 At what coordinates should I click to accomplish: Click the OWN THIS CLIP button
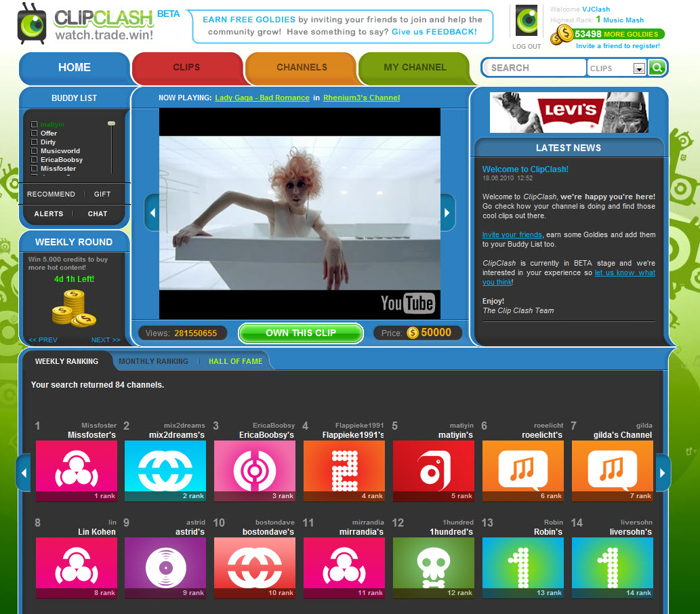300,333
